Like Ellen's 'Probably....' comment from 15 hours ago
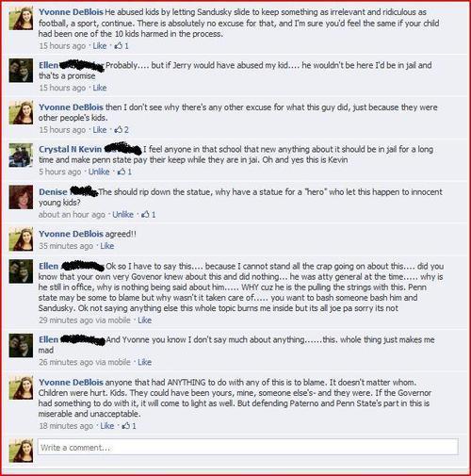Viewport: 471px width, 476px height. pyautogui.click(x=100, y=88)
